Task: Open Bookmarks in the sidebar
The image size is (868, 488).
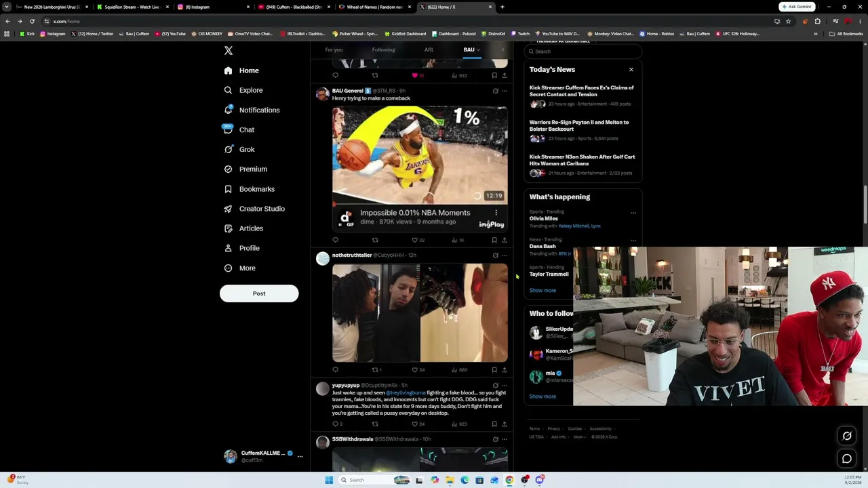Action: point(249,189)
